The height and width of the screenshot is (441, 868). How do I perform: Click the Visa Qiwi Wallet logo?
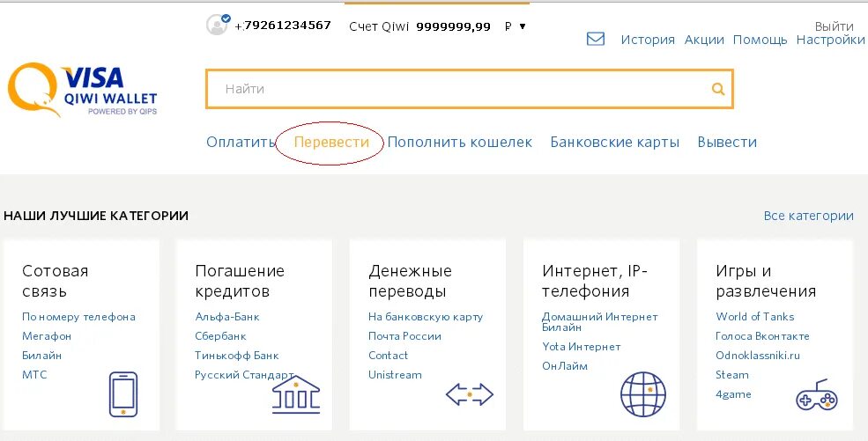tap(83, 88)
